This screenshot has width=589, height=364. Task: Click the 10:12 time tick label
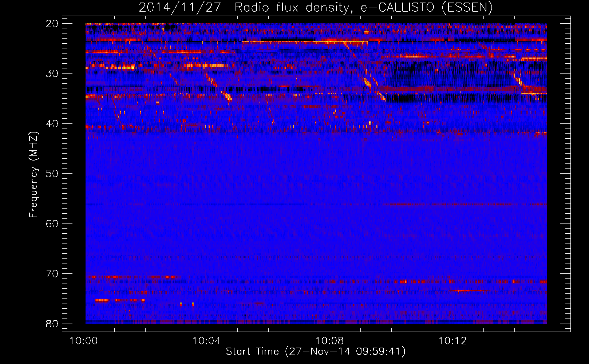click(453, 341)
